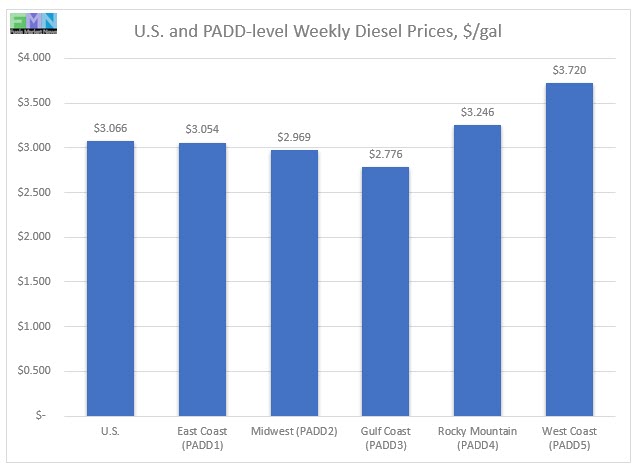Click the $4.000 value axis label
Viewport: 639px width, 469px height.
tap(39, 58)
